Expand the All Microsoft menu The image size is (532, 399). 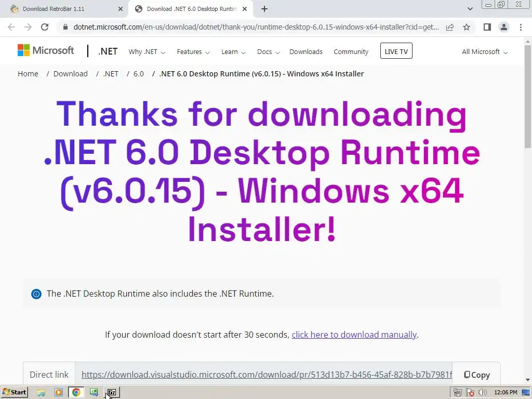coord(485,52)
